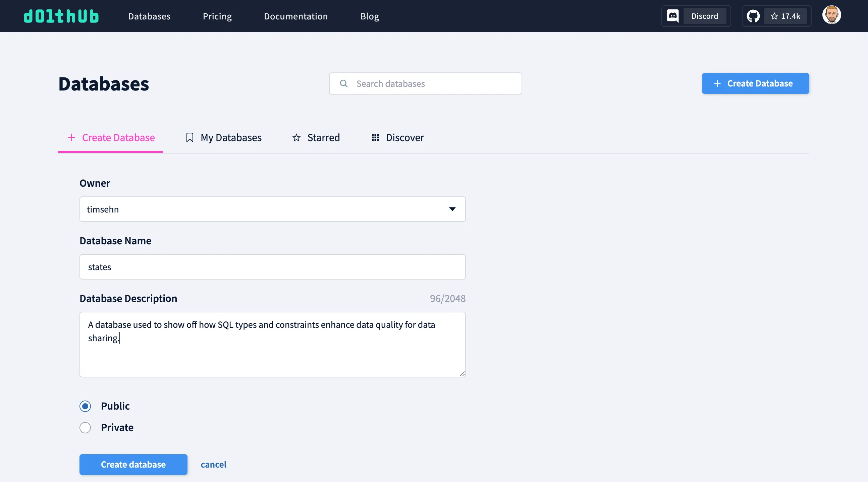Click inside the Database Name field
Viewport: 868px width, 482px height.
tap(272, 267)
